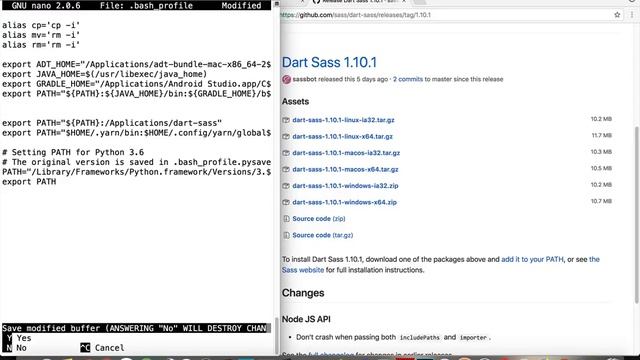The width and height of the screenshot is (640, 360).
Task: Click the Assets heading
Action: pos(295,101)
